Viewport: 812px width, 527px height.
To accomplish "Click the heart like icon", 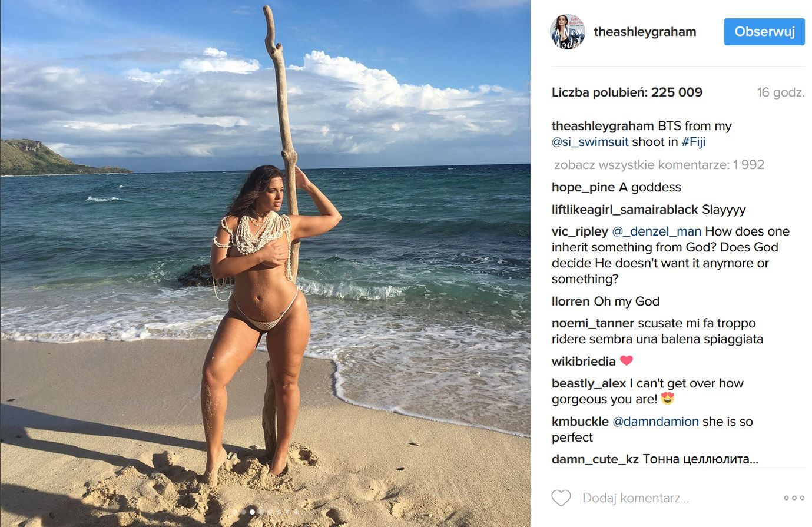I will (561, 498).
